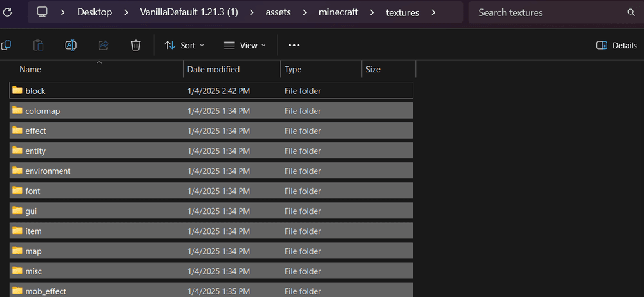The image size is (644, 297).
Task: Click date modified in the item row
Action: click(218, 231)
